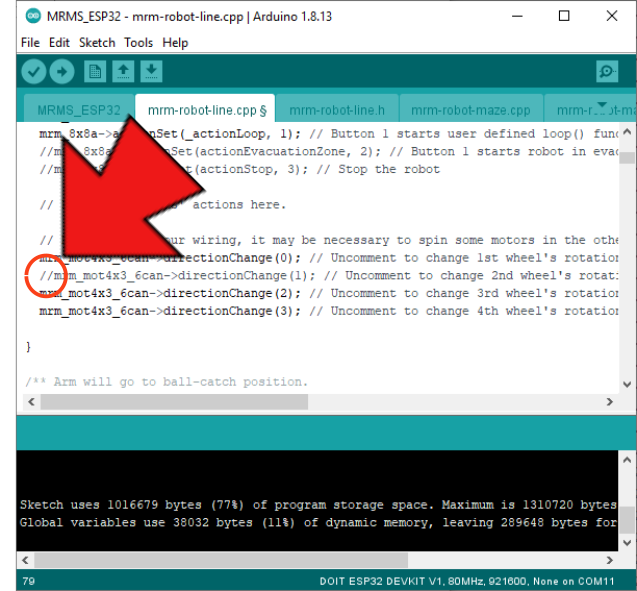Open the Help menu
This screenshot has width=637, height=591.
[x=175, y=43]
